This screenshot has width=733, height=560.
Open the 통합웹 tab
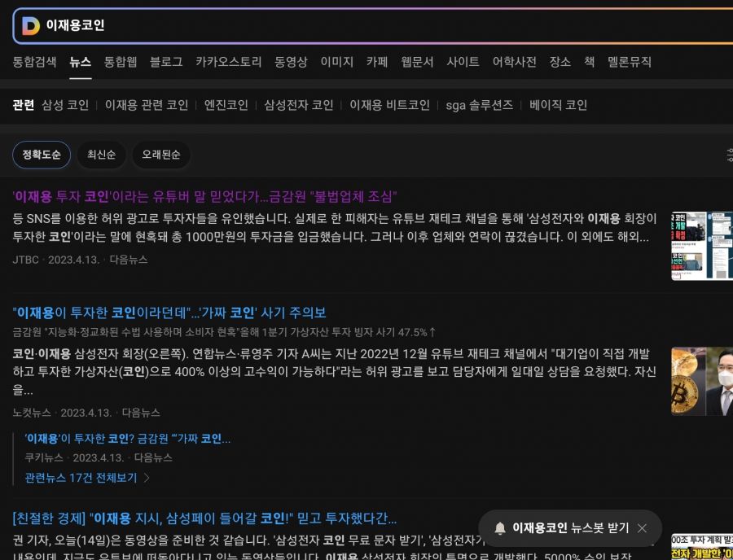click(x=121, y=62)
